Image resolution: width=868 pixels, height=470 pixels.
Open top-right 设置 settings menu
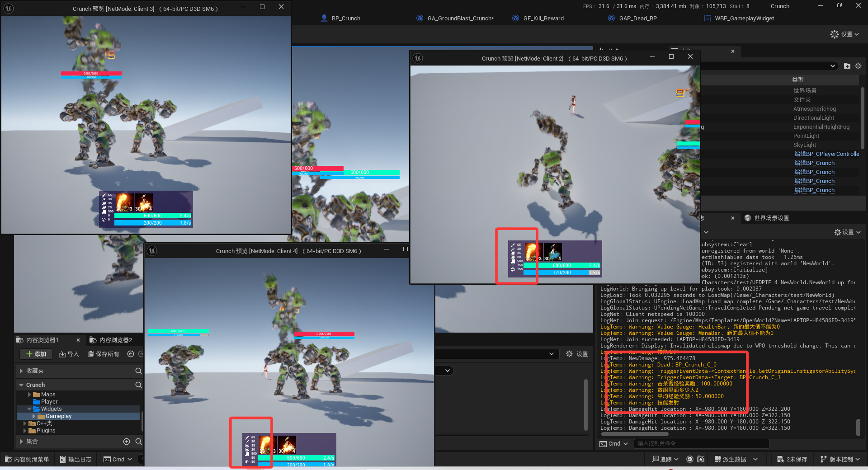[844, 34]
